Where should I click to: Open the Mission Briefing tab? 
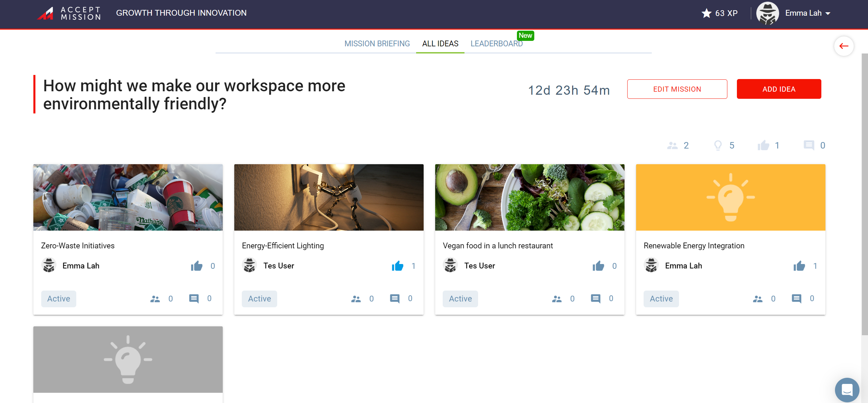point(377,44)
